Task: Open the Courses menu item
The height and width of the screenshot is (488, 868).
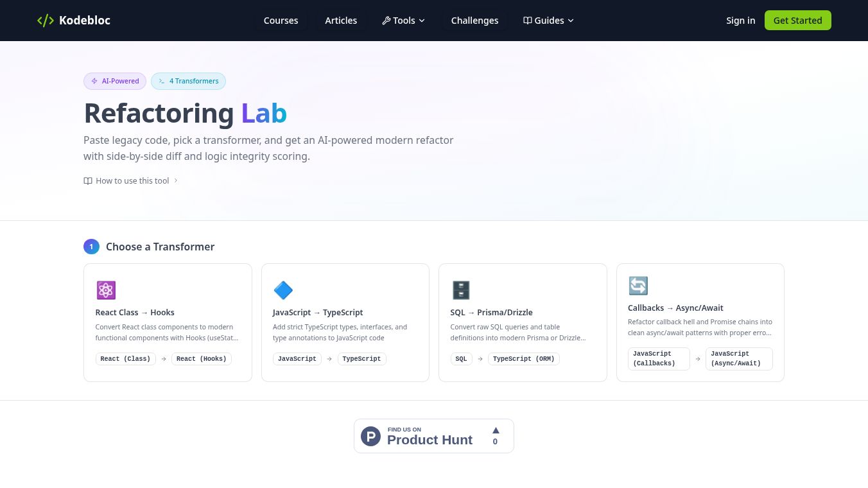Action: coord(281,21)
